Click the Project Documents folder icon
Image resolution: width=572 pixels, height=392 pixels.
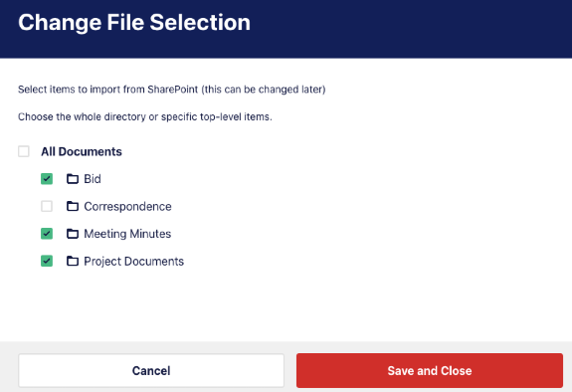pyautogui.click(x=73, y=261)
